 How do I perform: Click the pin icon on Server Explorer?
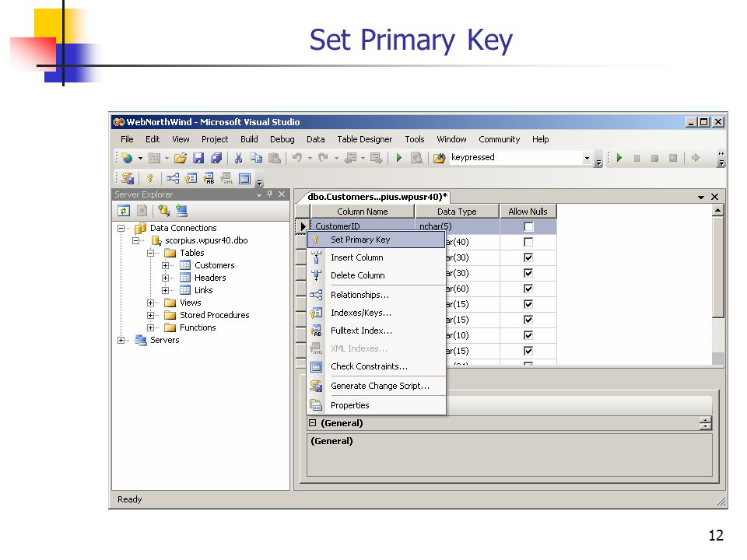pos(270,194)
